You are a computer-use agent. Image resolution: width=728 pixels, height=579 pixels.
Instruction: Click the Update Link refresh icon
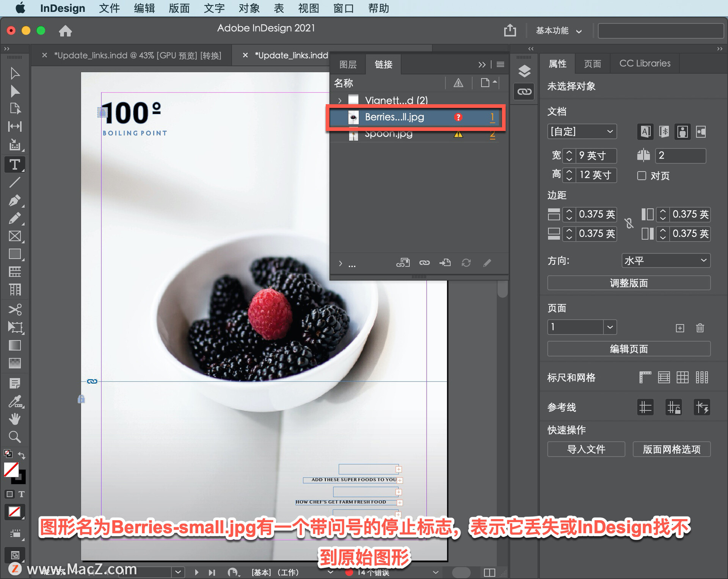coord(466,263)
